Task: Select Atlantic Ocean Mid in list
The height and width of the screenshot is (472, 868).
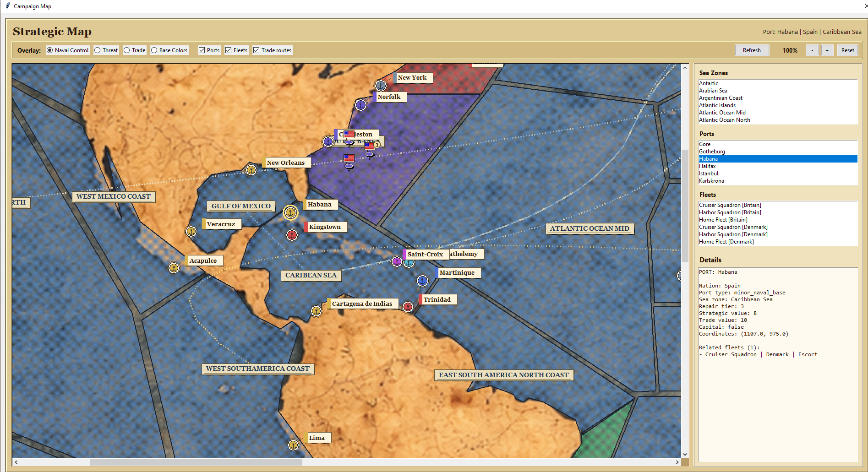Action: coord(778,113)
